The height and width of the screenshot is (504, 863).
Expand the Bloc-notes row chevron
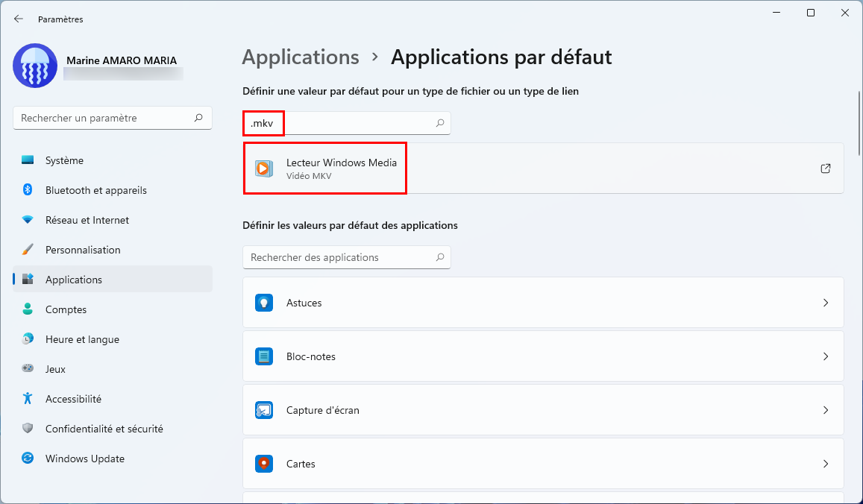(826, 356)
